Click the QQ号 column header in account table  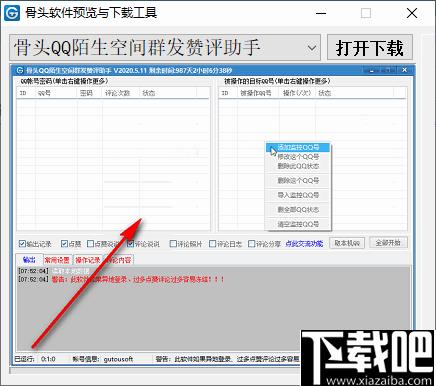tap(56, 93)
